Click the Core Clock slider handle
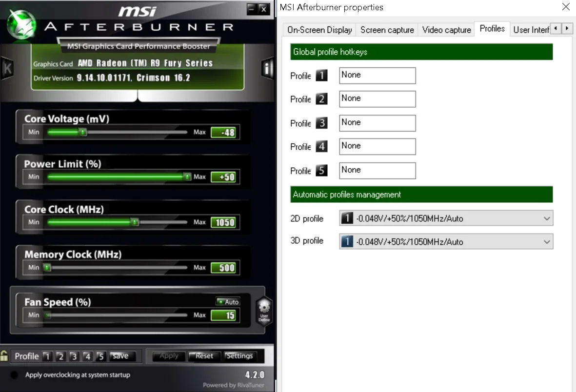Viewport: 576px width, 392px height. 135,222
